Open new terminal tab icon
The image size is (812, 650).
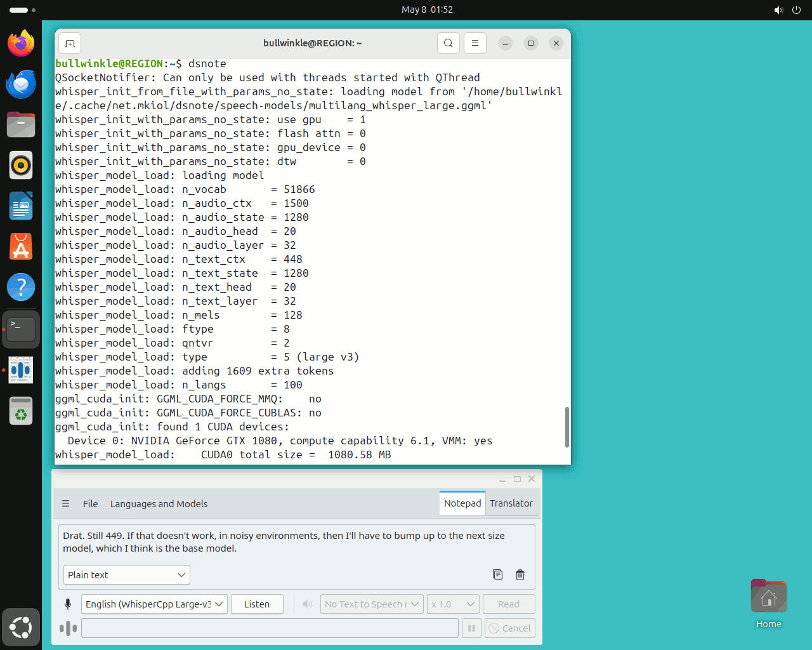coord(70,43)
